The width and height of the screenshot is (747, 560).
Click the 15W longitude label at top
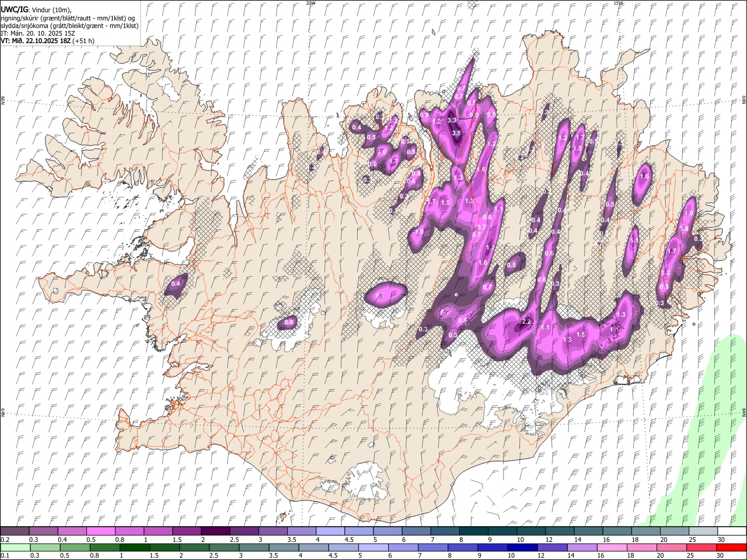pos(619,3)
